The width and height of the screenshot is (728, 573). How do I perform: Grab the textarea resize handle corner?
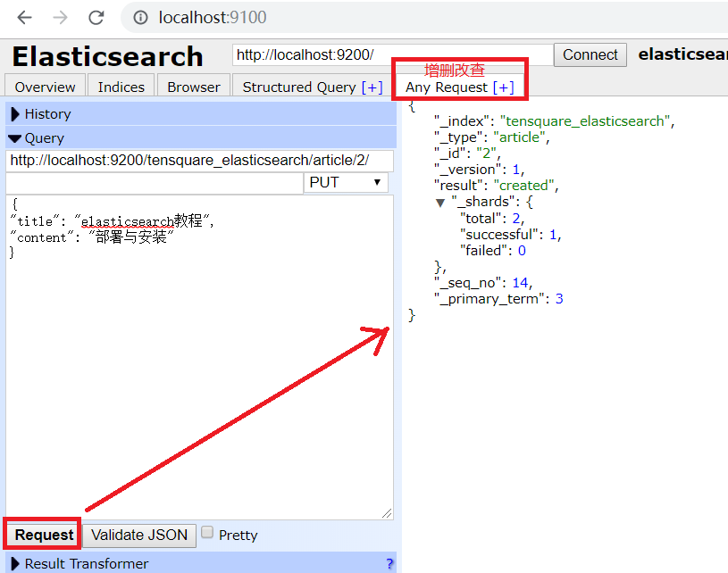coord(387,513)
